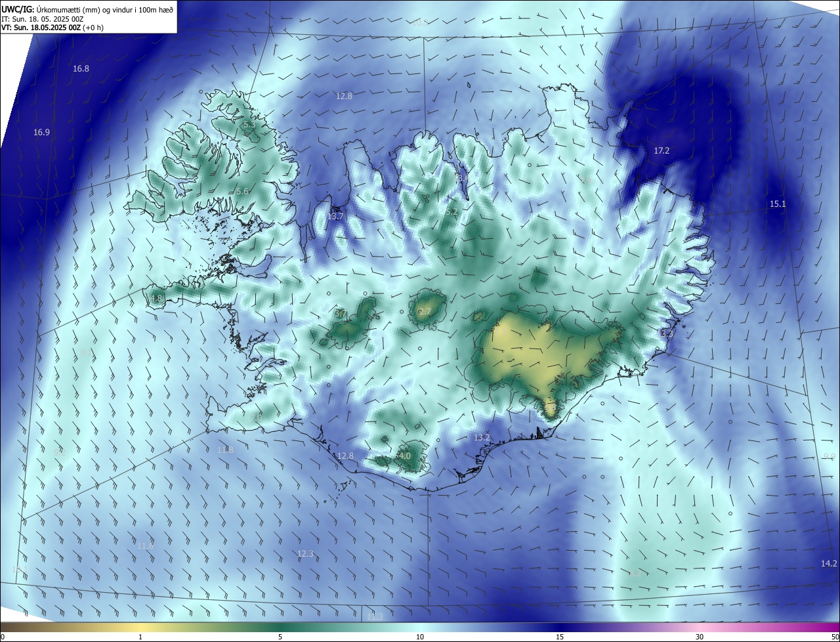The height and width of the screenshot is (642, 840).
Task: Click the 12.3 value label
Action: tap(305, 553)
